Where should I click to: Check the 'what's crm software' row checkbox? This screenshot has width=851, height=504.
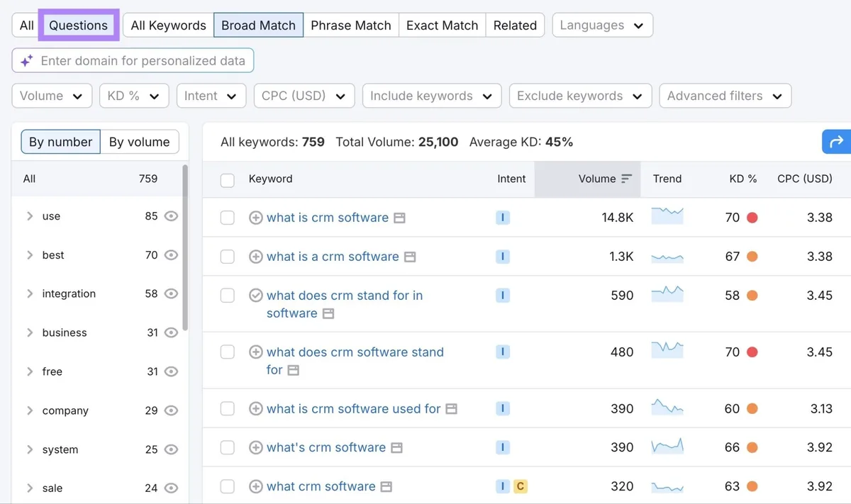(x=228, y=448)
